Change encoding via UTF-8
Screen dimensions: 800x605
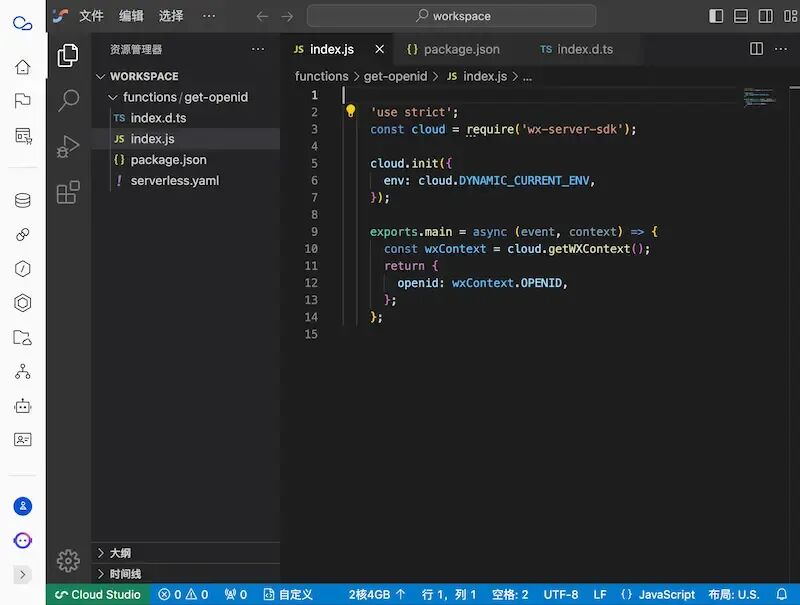point(561,594)
